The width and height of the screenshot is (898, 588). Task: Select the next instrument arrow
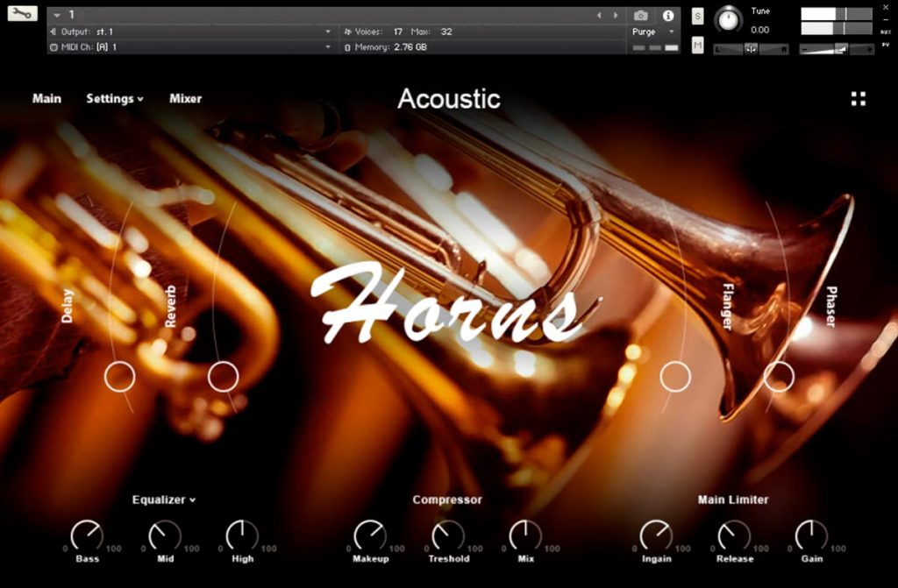click(616, 16)
